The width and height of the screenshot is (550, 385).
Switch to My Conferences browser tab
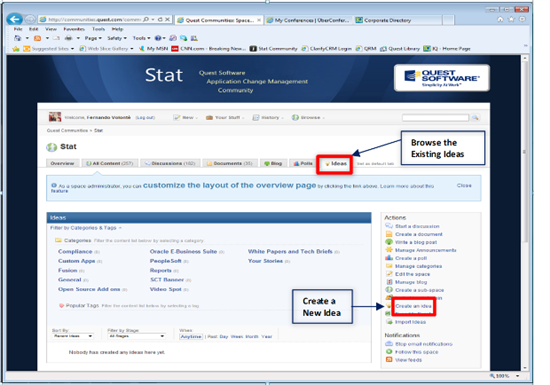point(308,20)
